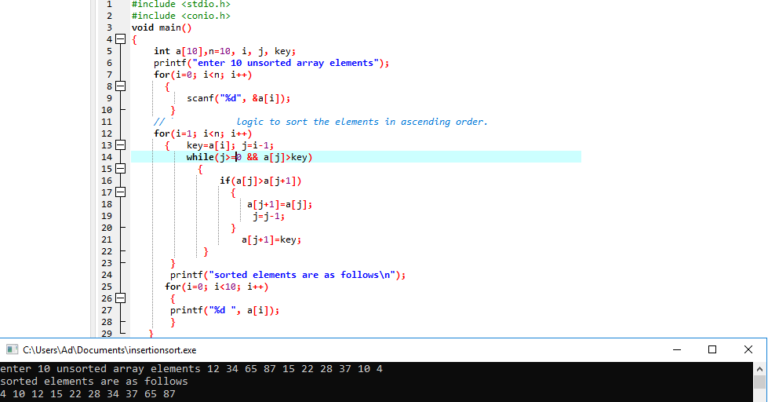Screen dimensions: 768x402
Task: Click the console scrollbar up arrow
Action: coord(760,368)
